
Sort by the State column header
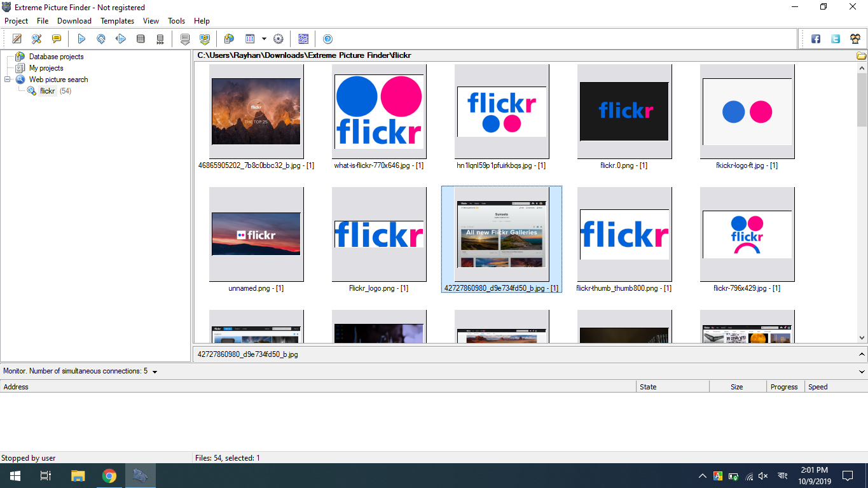[x=673, y=387]
